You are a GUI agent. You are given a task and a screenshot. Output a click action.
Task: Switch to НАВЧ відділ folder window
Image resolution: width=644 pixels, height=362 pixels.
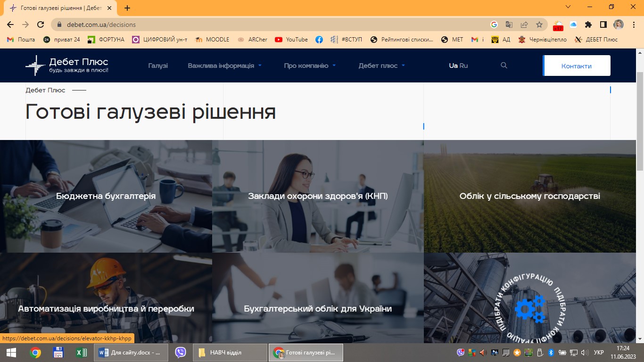[x=230, y=352]
